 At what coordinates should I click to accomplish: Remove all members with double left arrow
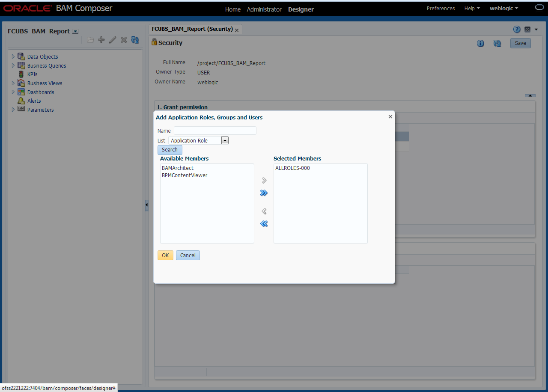tap(264, 223)
